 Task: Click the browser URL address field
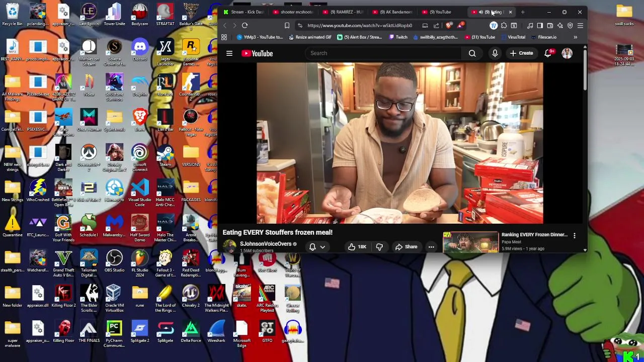(360, 25)
